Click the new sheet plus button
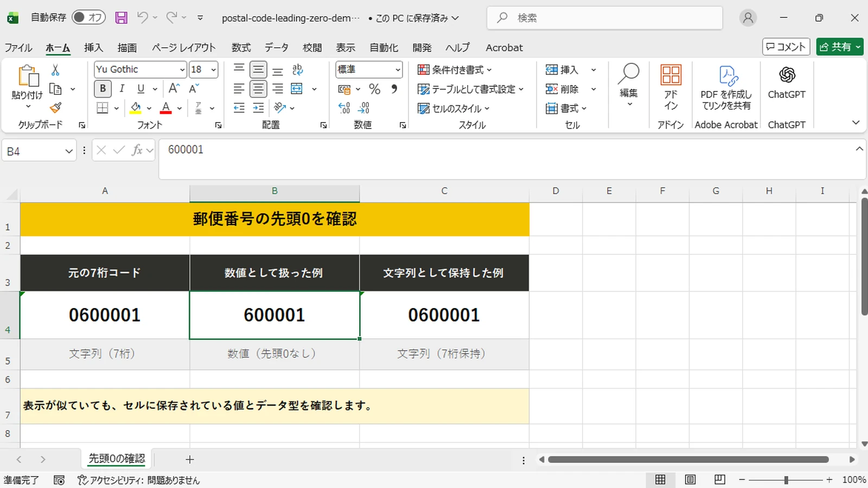The width and height of the screenshot is (868, 488). coord(190,460)
